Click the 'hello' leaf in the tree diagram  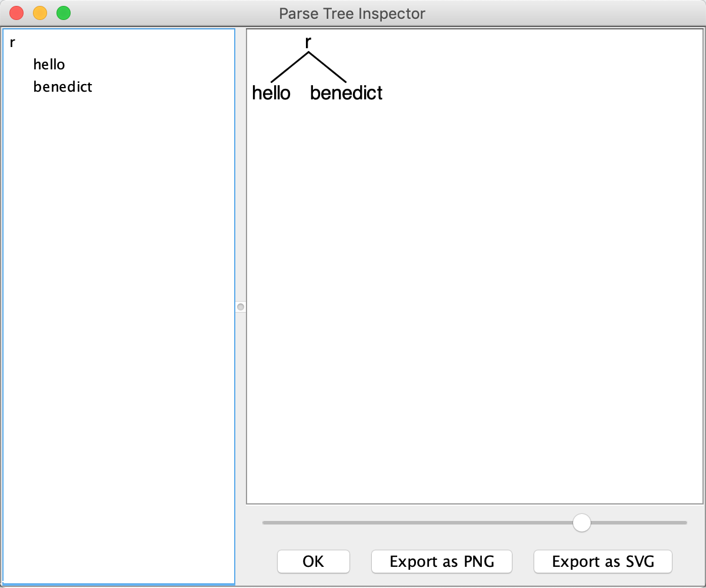pyautogui.click(x=271, y=92)
